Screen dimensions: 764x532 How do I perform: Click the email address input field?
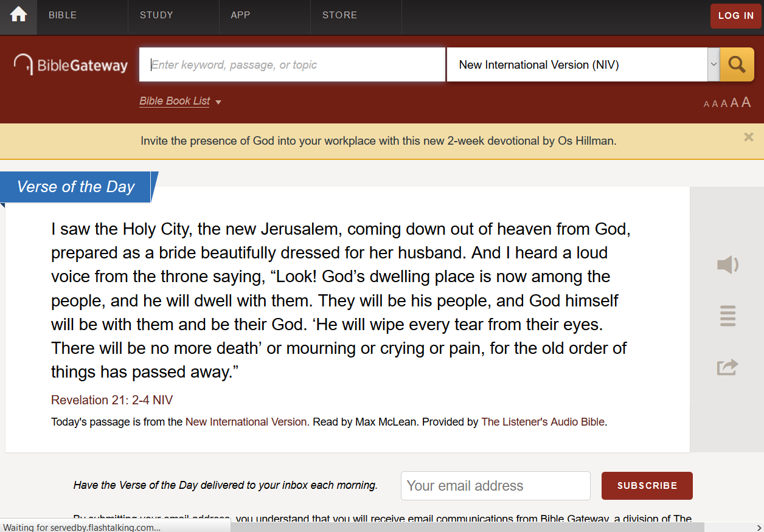[495, 485]
